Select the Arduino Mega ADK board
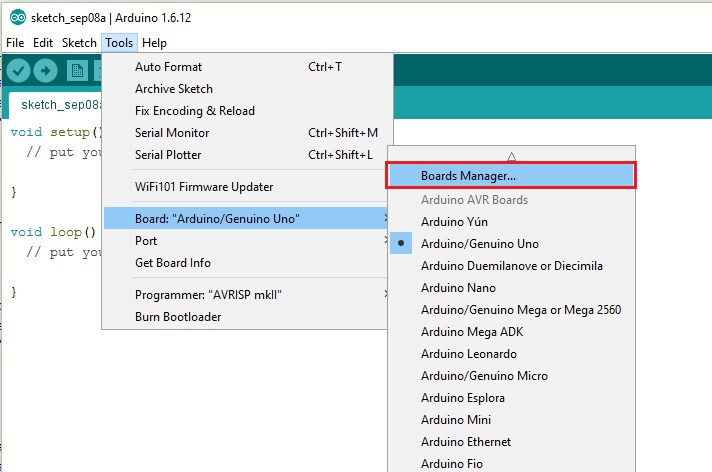Viewport: 712px width, 472px height. coord(511,332)
